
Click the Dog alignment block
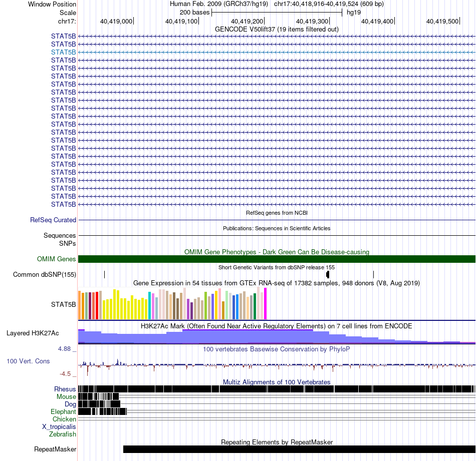[x=99, y=404]
